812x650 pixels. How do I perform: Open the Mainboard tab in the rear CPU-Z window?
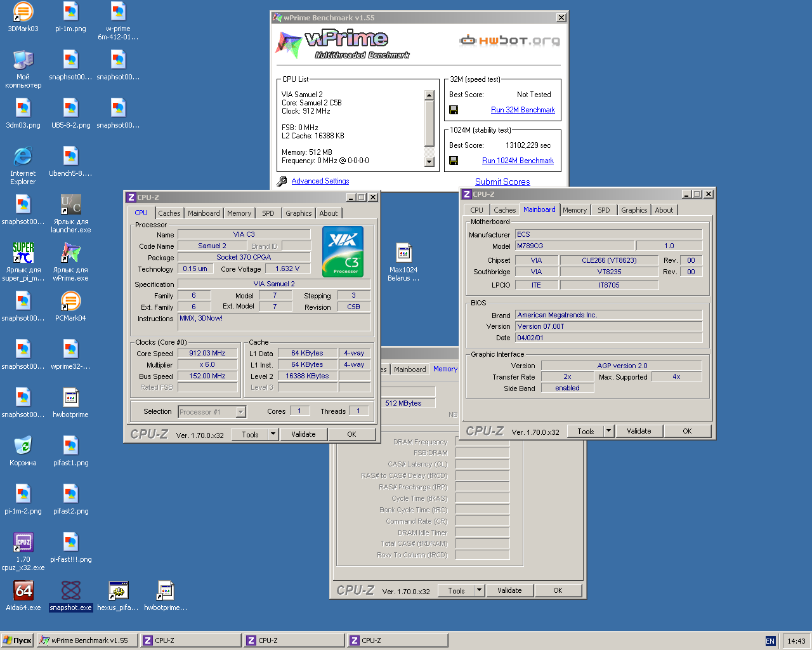[410, 369]
